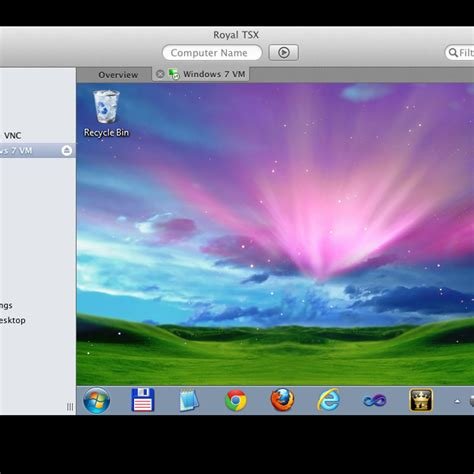Switch to the Overview tab

(x=118, y=75)
